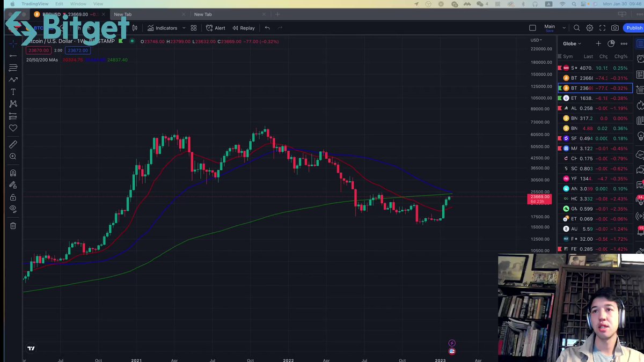Image resolution: width=644 pixels, height=362 pixels.
Task: Open the heart icons tool
Action: point(13,128)
